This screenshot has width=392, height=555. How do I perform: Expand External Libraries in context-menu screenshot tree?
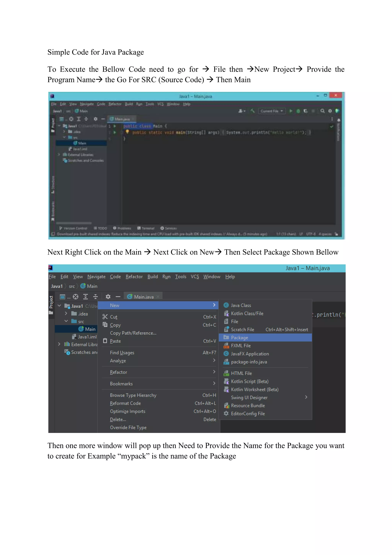tap(59, 344)
